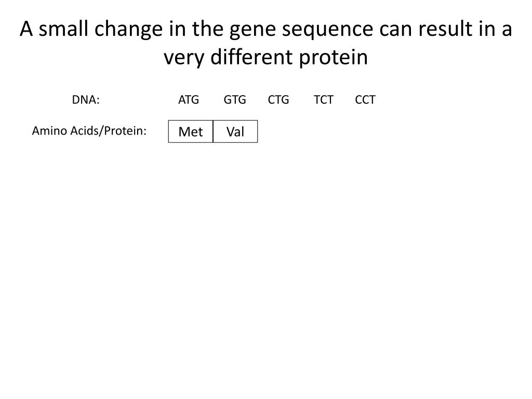Select the word "protein" in the title
This screenshot has height=399, width=532.
[x=333, y=58]
